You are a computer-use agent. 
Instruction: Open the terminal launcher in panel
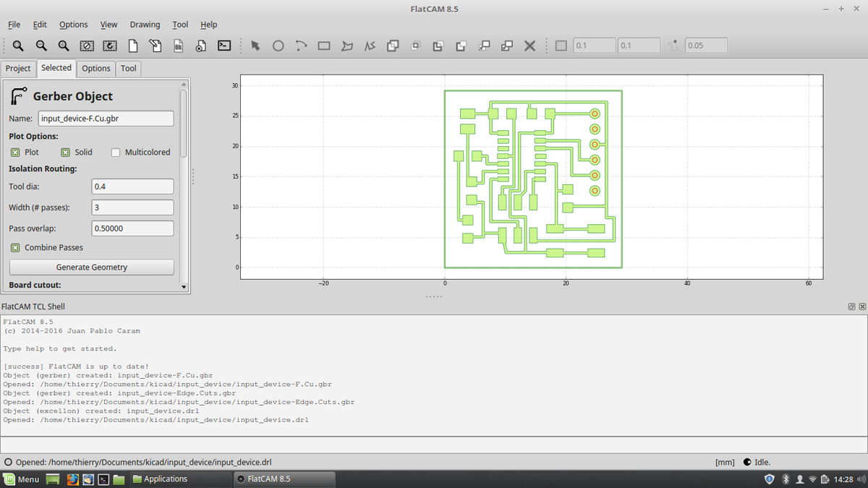(x=103, y=479)
